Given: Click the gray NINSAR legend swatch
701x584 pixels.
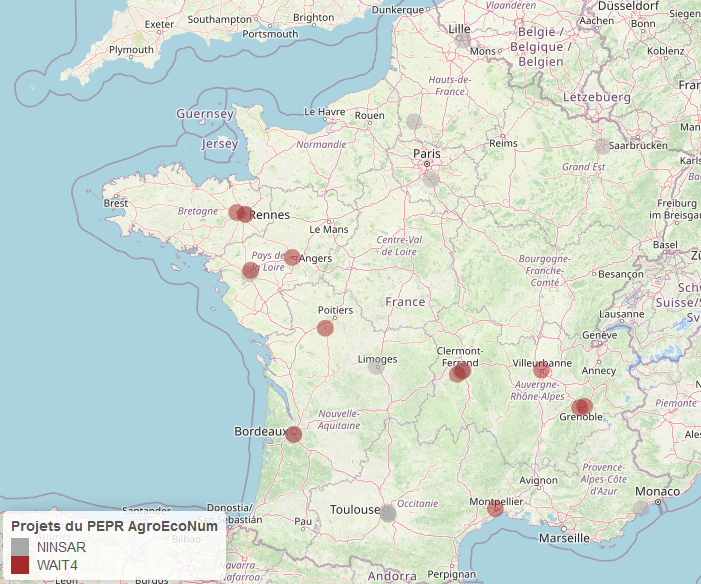Looking at the screenshot, I should pos(20,547).
